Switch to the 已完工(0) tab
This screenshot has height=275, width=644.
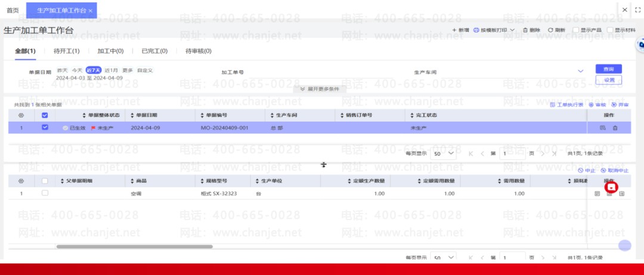[x=154, y=51]
